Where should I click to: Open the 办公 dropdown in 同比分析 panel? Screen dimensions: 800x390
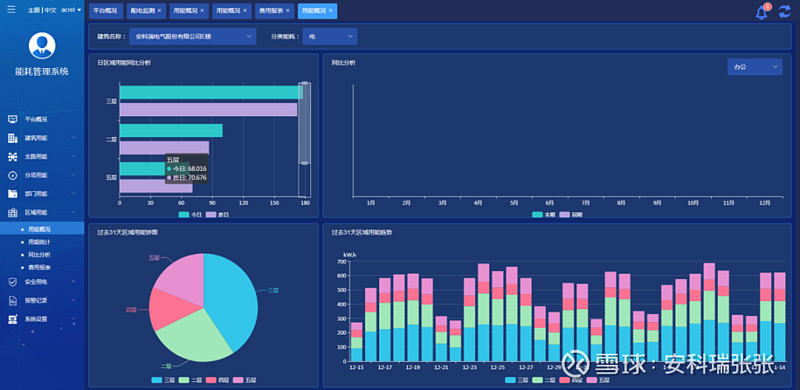[x=755, y=67]
